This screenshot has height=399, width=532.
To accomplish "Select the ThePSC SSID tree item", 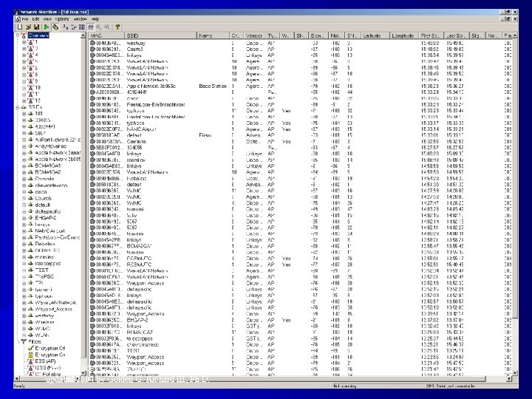I will [x=44, y=276].
